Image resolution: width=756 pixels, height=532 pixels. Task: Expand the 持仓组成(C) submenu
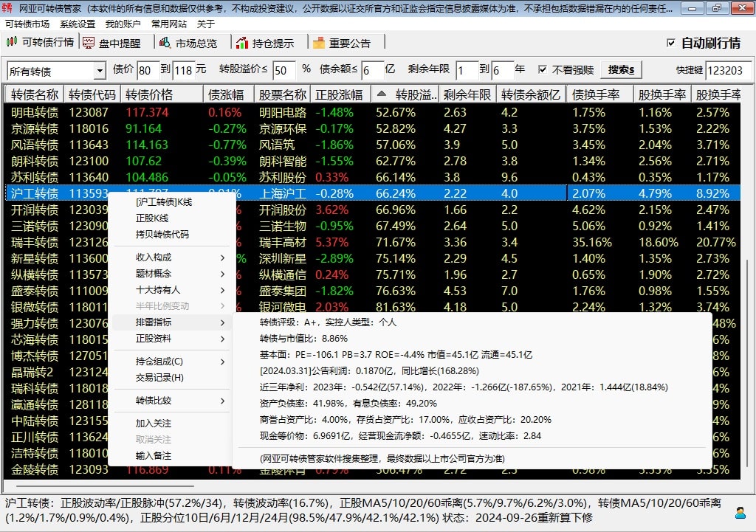[222, 362]
